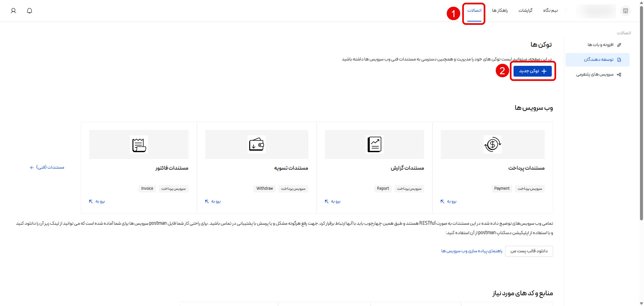This screenshot has width=644, height=306.
Task: Click the اتصالات breadcrumb
Action: pyautogui.click(x=624, y=33)
